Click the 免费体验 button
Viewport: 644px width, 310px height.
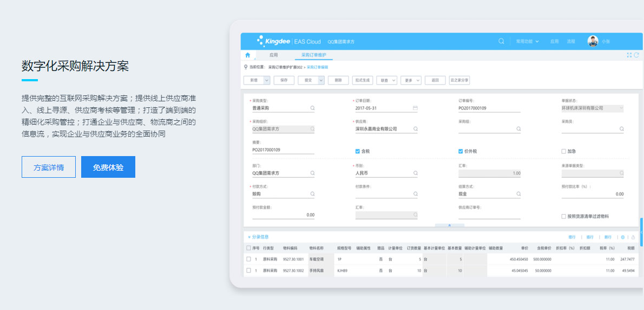point(108,167)
